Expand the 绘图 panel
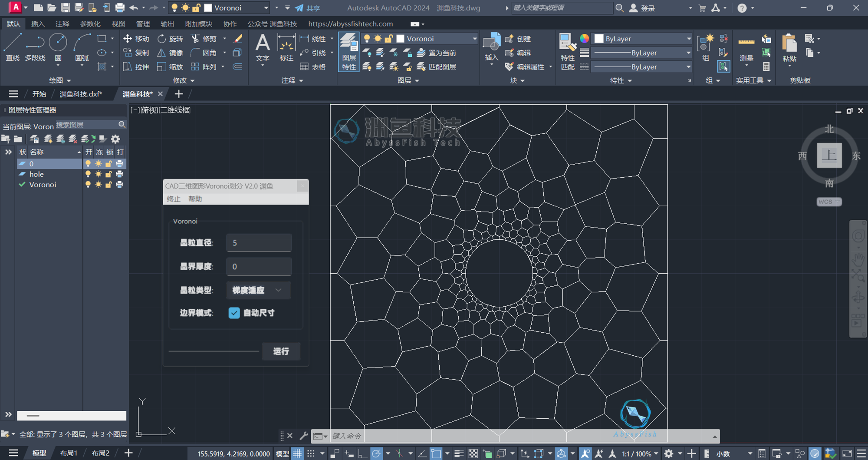Viewport: 868px width, 460px height. (60, 80)
